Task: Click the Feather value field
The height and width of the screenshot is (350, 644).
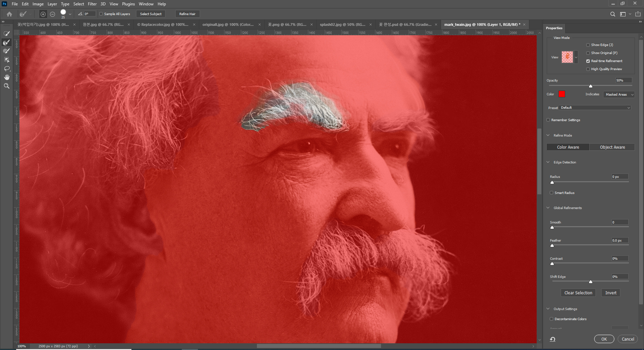Action: point(620,241)
